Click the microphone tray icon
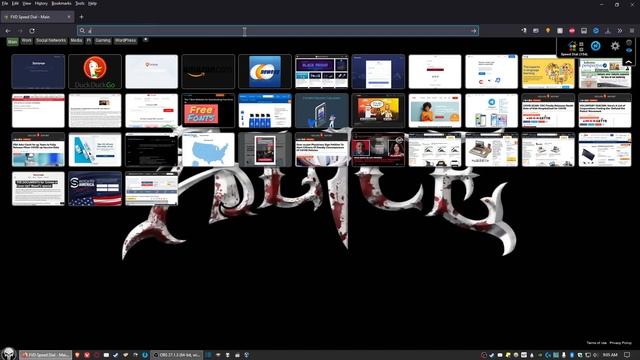 (x=564, y=355)
